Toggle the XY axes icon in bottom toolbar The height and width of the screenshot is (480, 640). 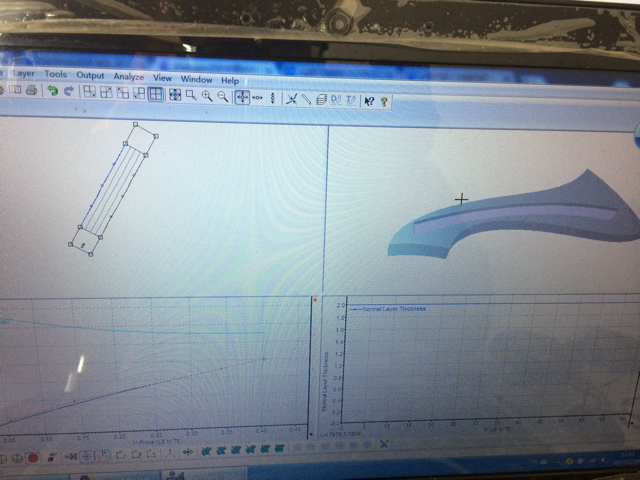[x=102, y=456]
